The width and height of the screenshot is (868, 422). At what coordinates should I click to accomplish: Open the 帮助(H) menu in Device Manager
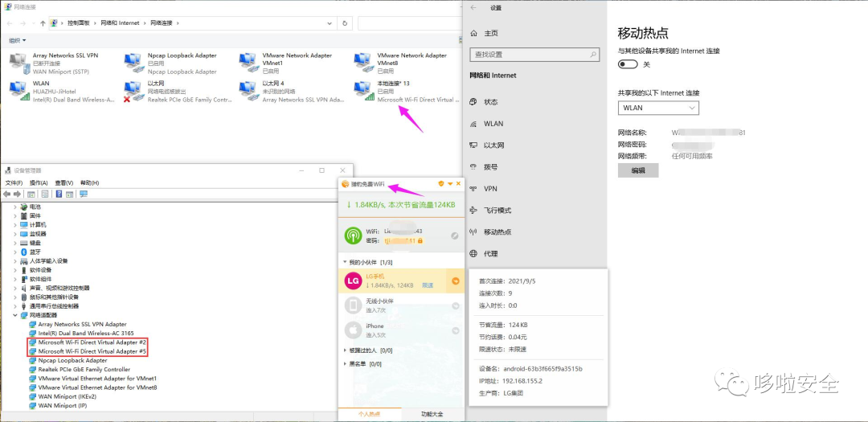[90, 182]
